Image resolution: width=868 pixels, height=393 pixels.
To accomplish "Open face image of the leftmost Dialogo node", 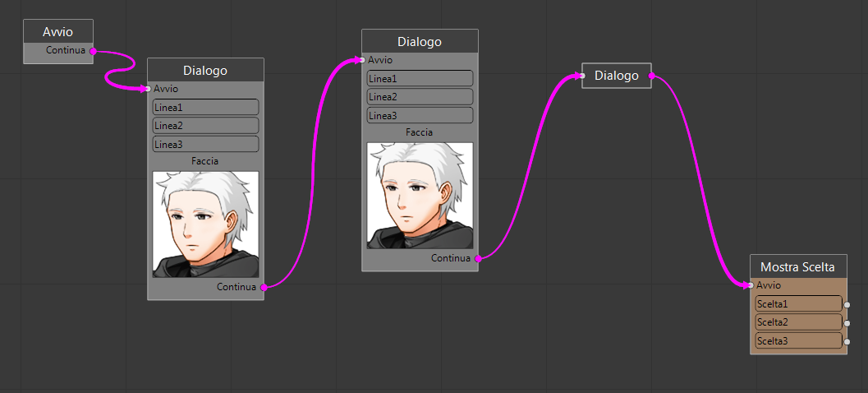I will (x=205, y=224).
